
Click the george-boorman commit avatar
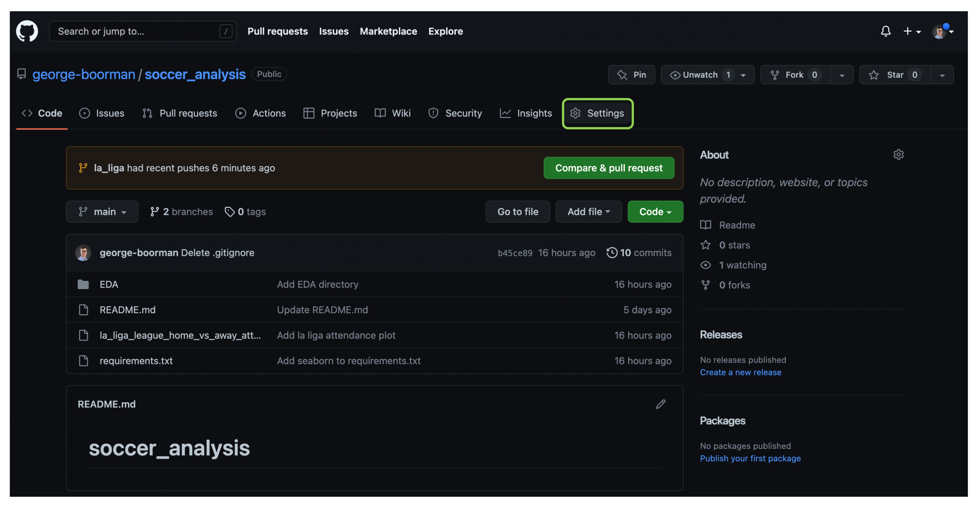point(83,253)
